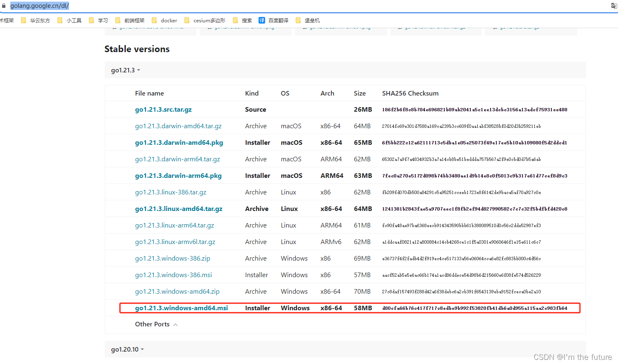Download go1.21.3.windows-386.msi installer
Viewport: 618px width, 364px height.
point(173,275)
